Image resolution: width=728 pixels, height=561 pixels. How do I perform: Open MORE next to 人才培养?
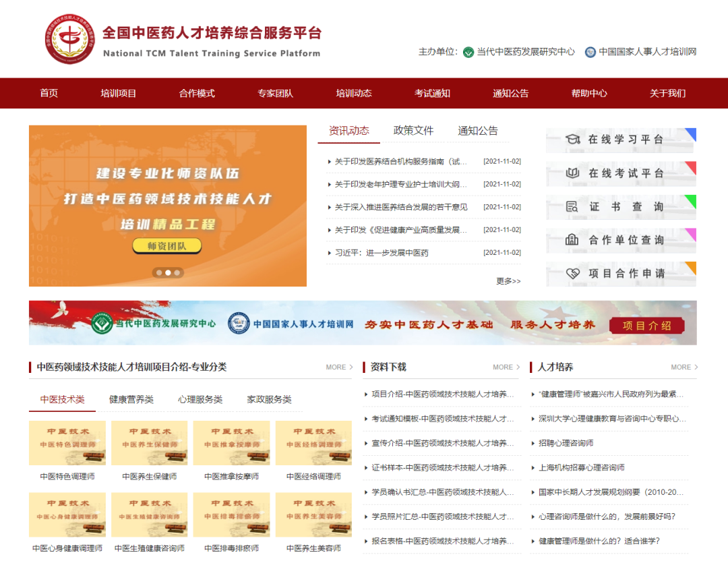(682, 367)
